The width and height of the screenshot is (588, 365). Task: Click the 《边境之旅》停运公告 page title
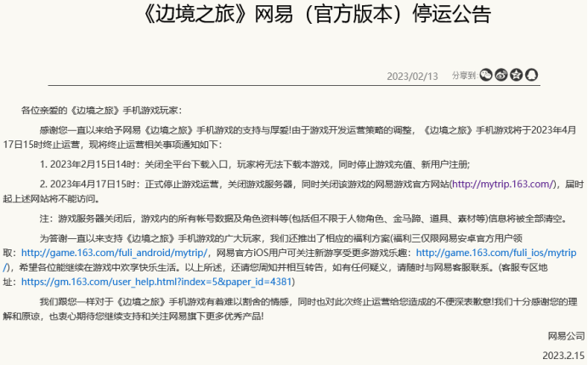(x=317, y=14)
